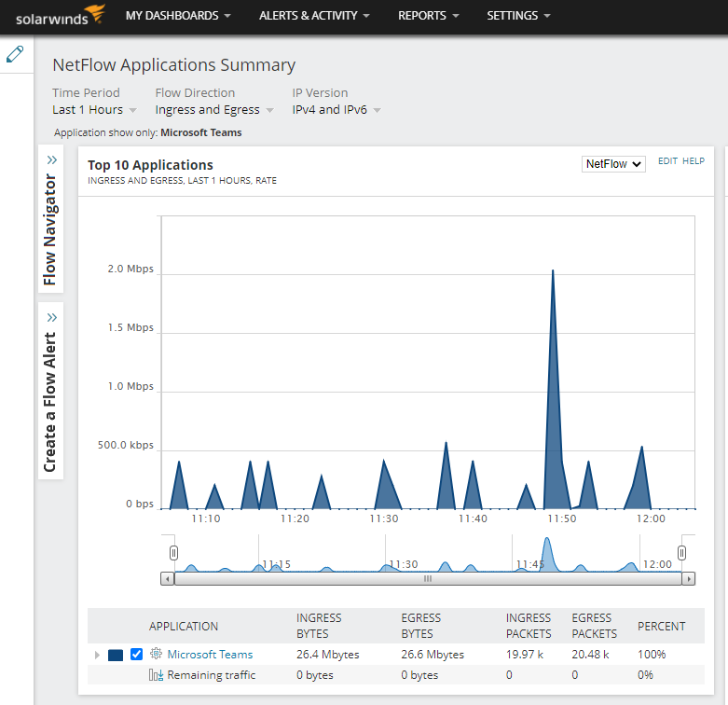Click the PERCENT column header
The width and height of the screenshot is (728, 705).
point(662,627)
